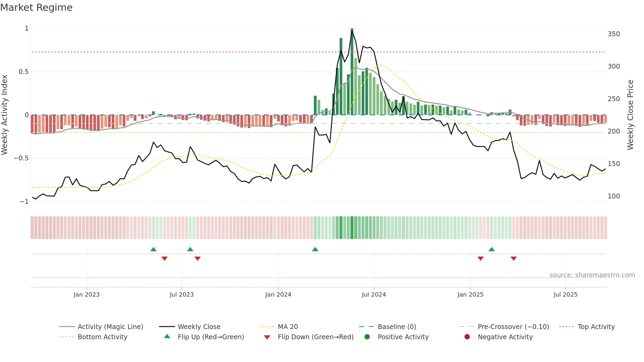Image resolution: width=644 pixels, height=362 pixels.
Task: Click the tallest dark green activity bar at 1
Action: pos(352,72)
